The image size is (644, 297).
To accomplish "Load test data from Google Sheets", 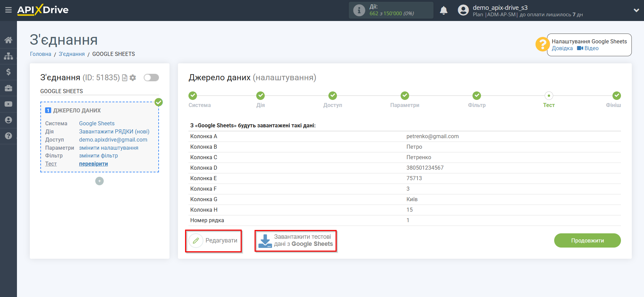I will tap(296, 241).
